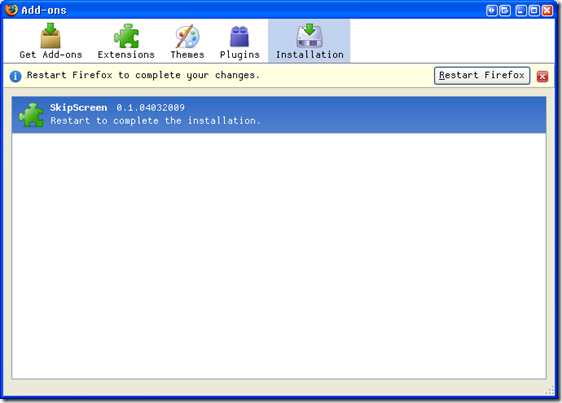Screen dimensions: 562x403
Task: Switch to the Plugins tab label
Action: (239, 54)
